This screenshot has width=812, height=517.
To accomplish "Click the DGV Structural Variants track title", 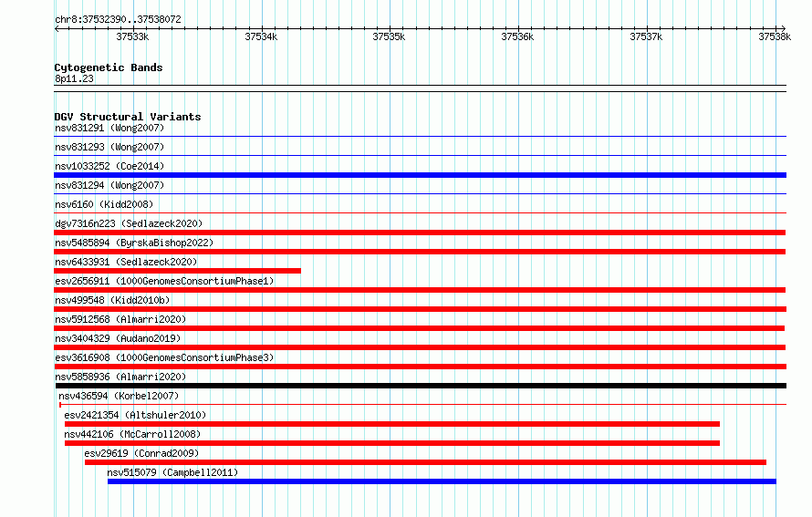I will [x=128, y=117].
